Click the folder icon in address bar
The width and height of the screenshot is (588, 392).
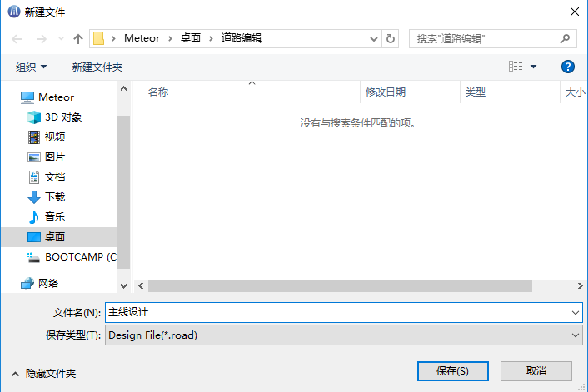click(x=98, y=38)
